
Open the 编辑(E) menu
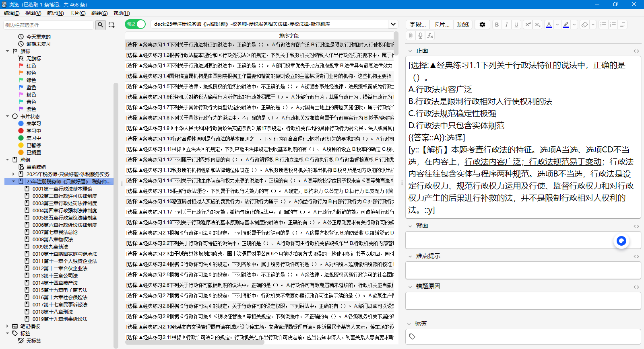(x=12, y=13)
